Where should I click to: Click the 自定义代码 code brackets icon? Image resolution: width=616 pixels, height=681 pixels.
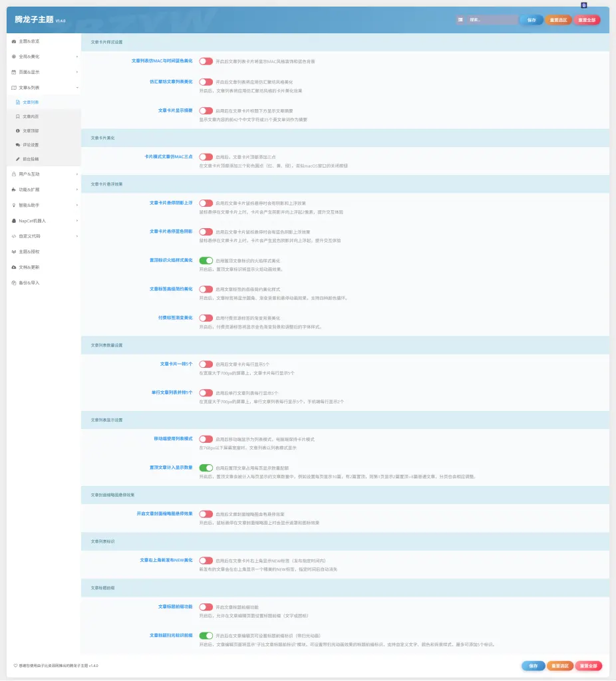[14, 236]
